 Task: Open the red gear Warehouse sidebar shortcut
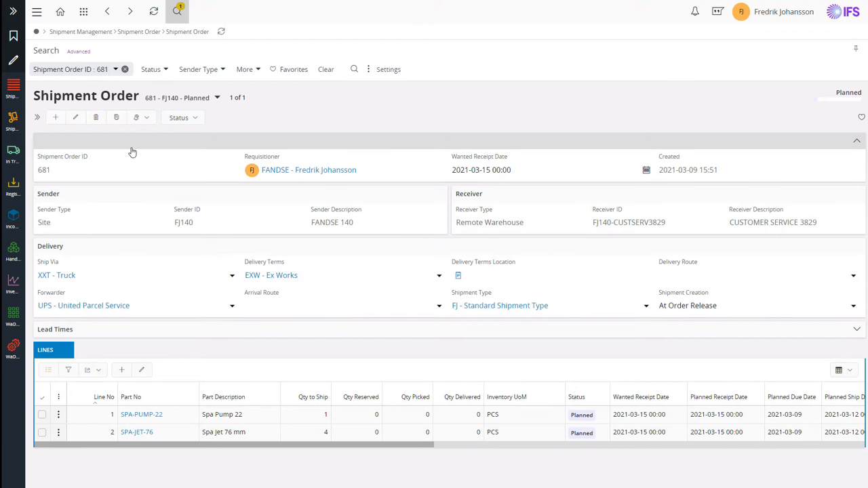click(x=13, y=349)
